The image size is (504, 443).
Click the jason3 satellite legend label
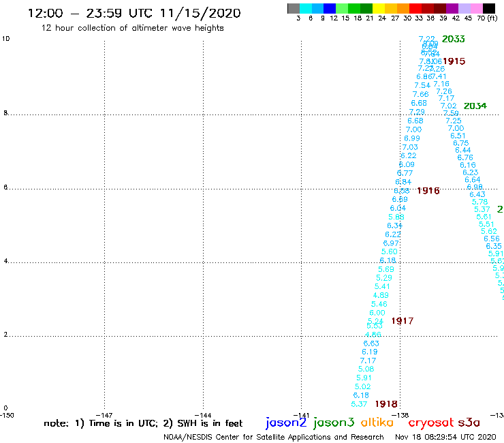334,423
